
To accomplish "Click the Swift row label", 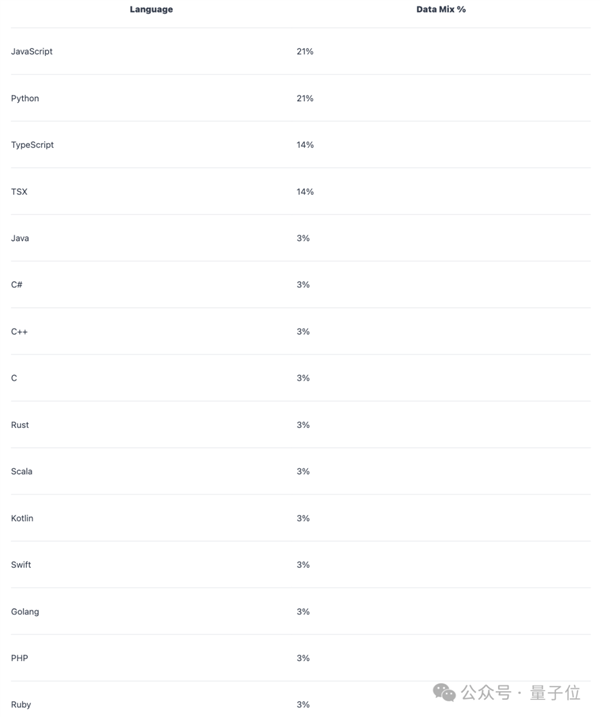I will tap(21, 565).
